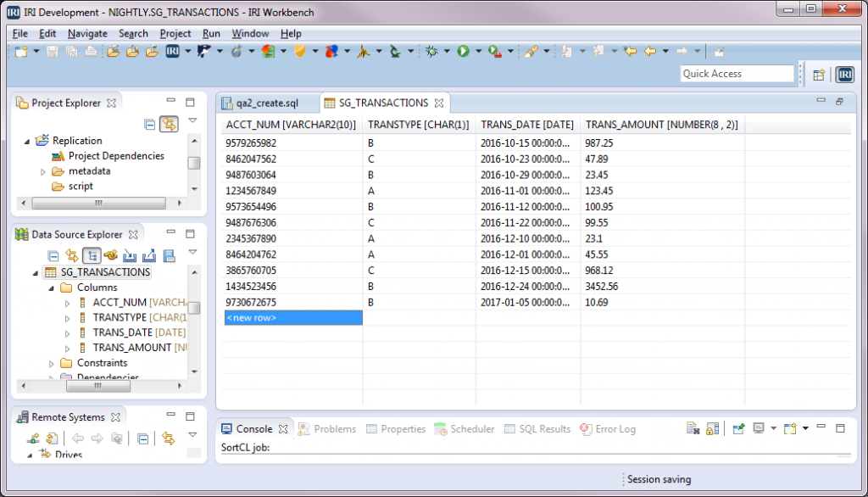Run the job using the green Run icon

click(x=462, y=52)
